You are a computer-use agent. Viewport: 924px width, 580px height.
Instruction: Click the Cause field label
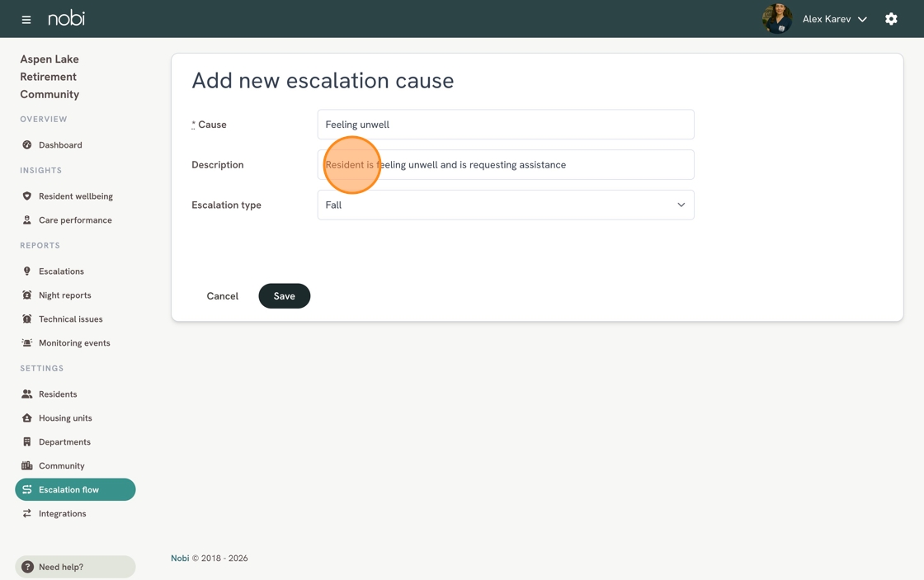tap(210, 125)
